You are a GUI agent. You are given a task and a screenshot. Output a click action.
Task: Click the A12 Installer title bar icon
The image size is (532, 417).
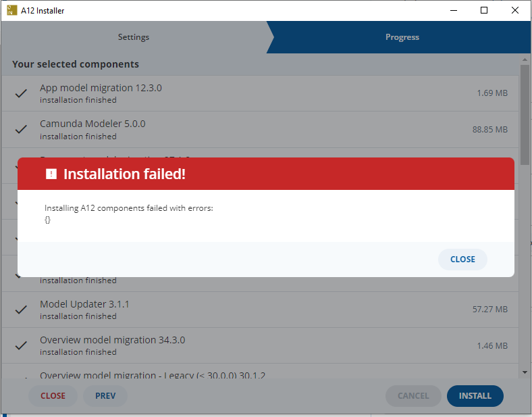(11, 11)
